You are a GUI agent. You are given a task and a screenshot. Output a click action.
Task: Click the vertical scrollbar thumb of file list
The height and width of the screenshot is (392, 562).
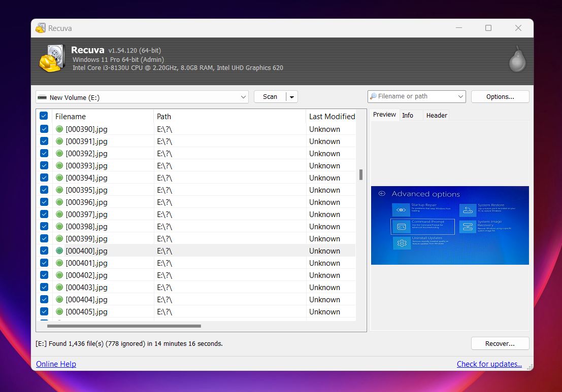tap(361, 174)
